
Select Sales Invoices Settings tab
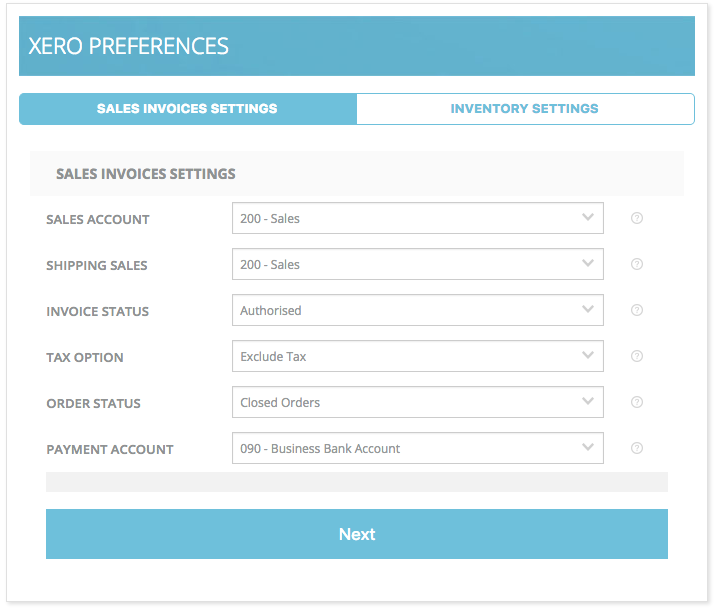pos(187,109)
